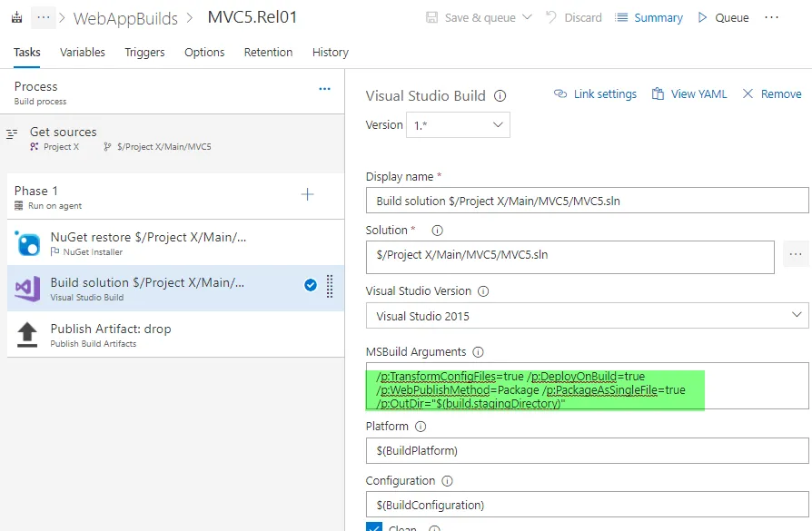The width and height of the screenshot is (812, 531).
Task: Open the WebAppBuilds breadcrumb folder
Action: 125,18
